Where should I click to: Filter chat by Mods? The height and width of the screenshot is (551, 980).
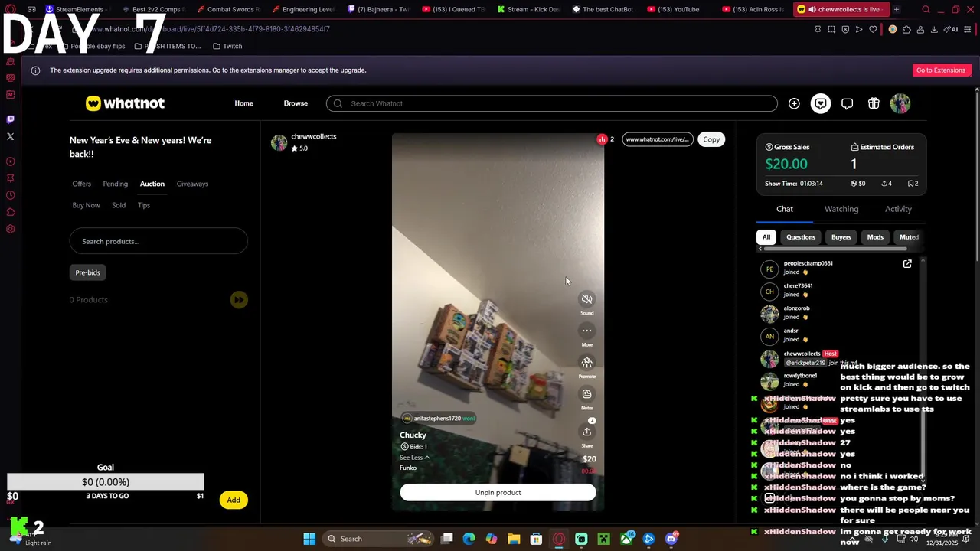coord(875,237)
